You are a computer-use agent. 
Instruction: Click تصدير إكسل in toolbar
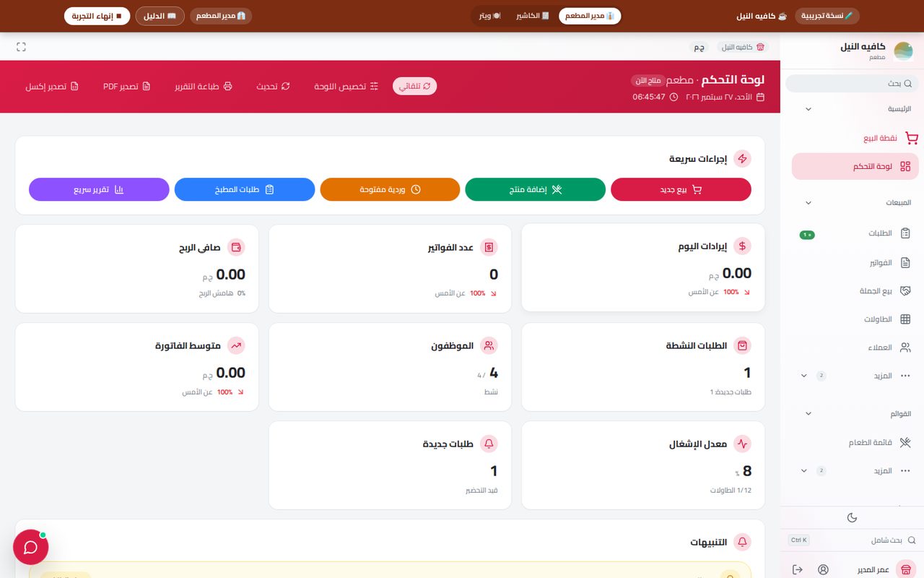51,86
